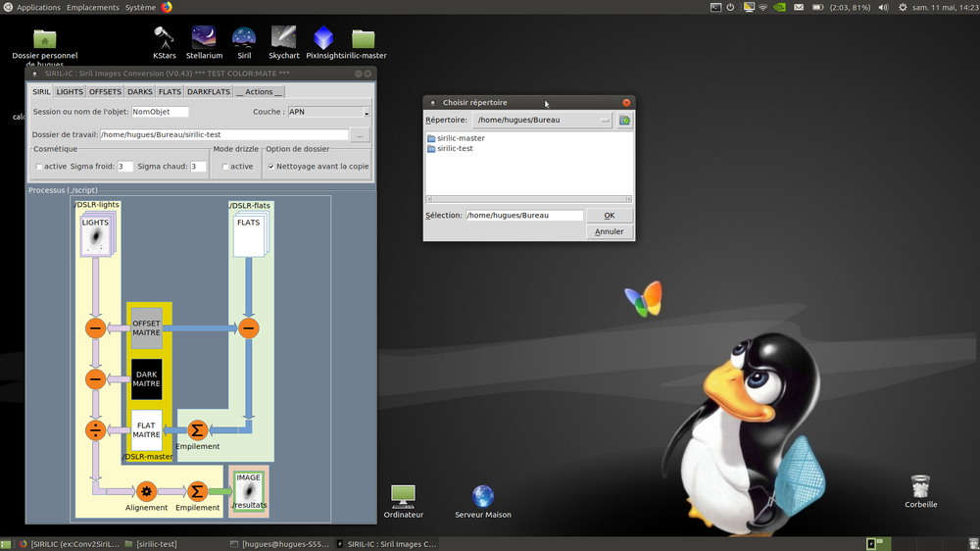Open sirilic-master folder on desktop
This screenshot has width=980, height=551.
[x=364, y=42]
